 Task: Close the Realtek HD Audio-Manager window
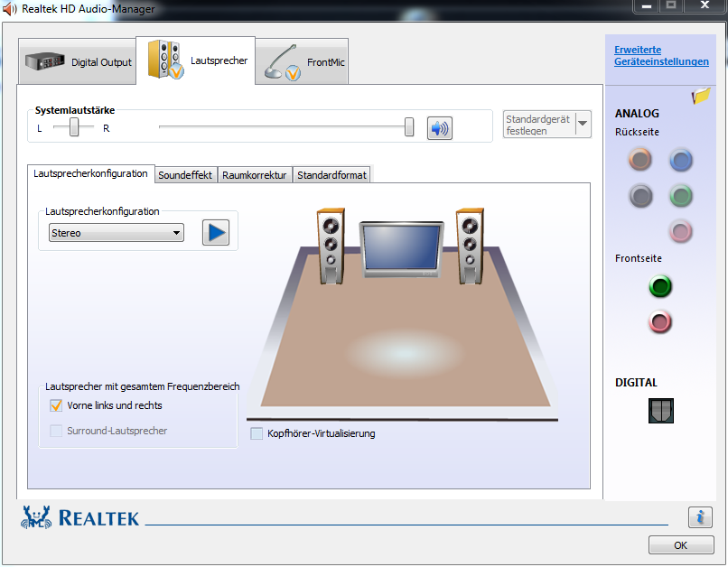pyautogui.click(x=705, y=6)
